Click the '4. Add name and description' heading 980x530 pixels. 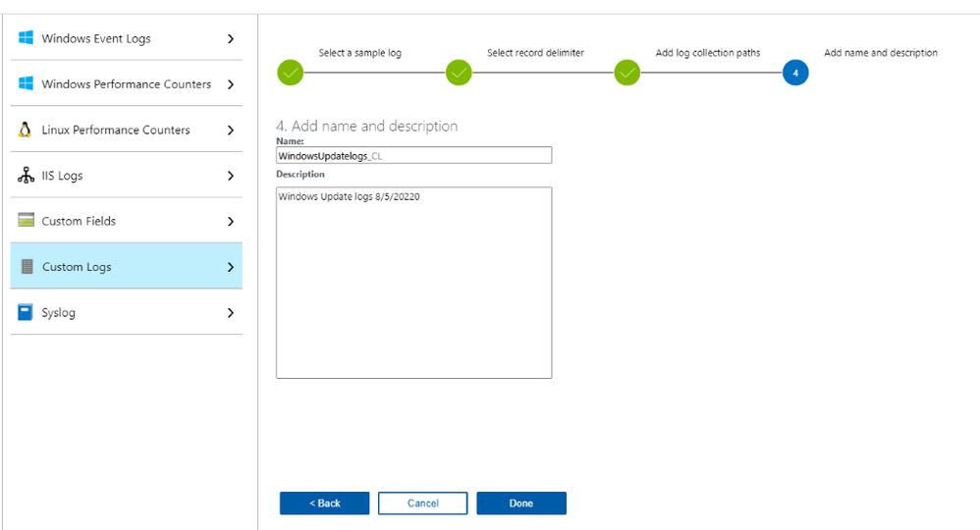pos(367,126)
